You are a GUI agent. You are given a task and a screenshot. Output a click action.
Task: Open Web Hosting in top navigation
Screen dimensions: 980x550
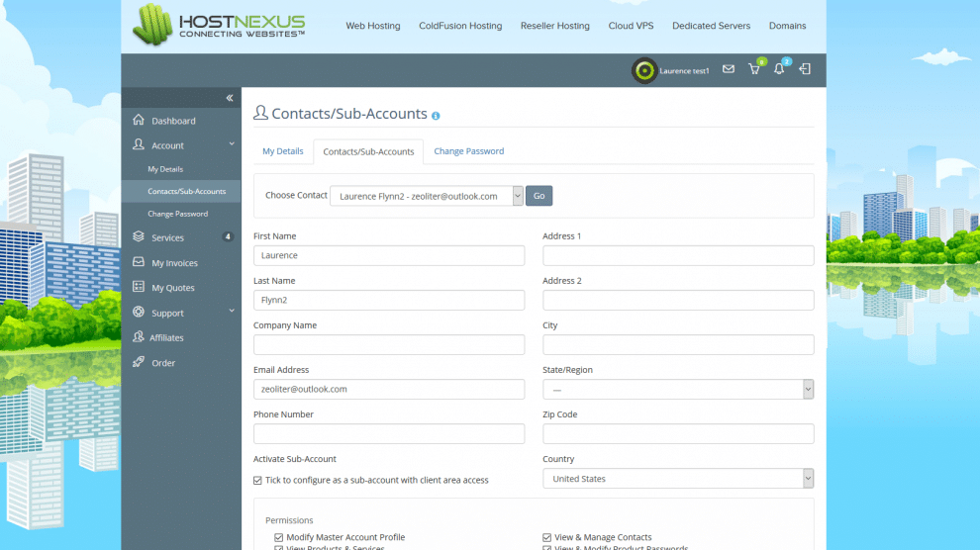373,26
